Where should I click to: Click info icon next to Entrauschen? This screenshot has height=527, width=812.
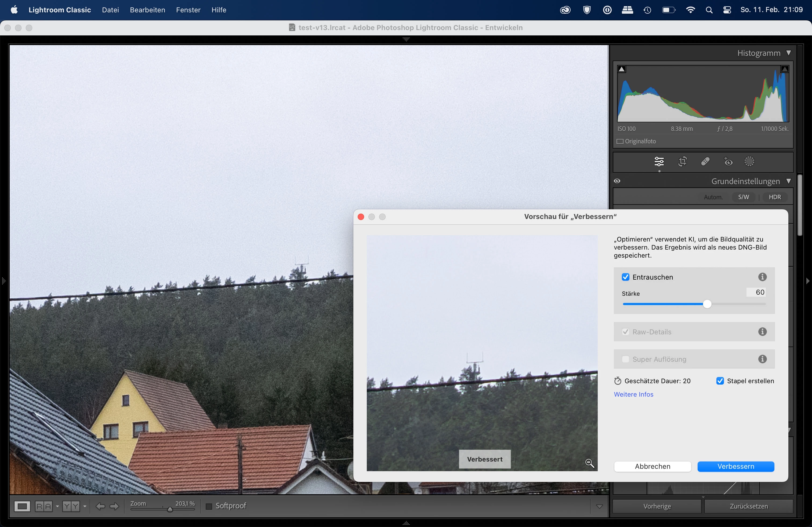click(762, 277)
